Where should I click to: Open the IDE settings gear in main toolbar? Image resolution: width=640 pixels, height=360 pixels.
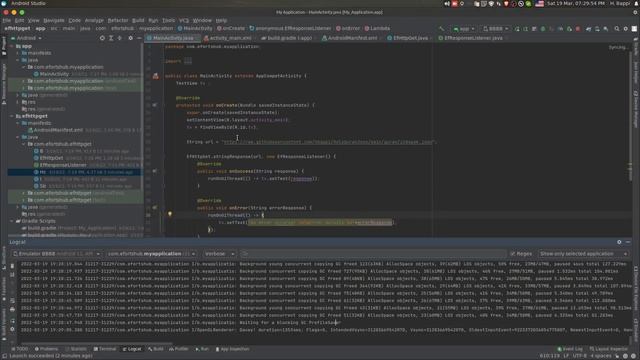point(625,29)
